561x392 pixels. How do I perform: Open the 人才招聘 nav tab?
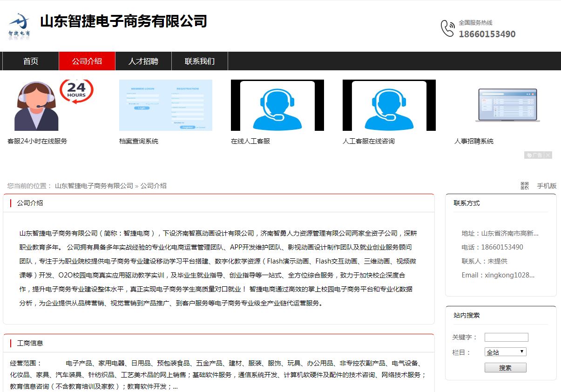tap(143, 61)
